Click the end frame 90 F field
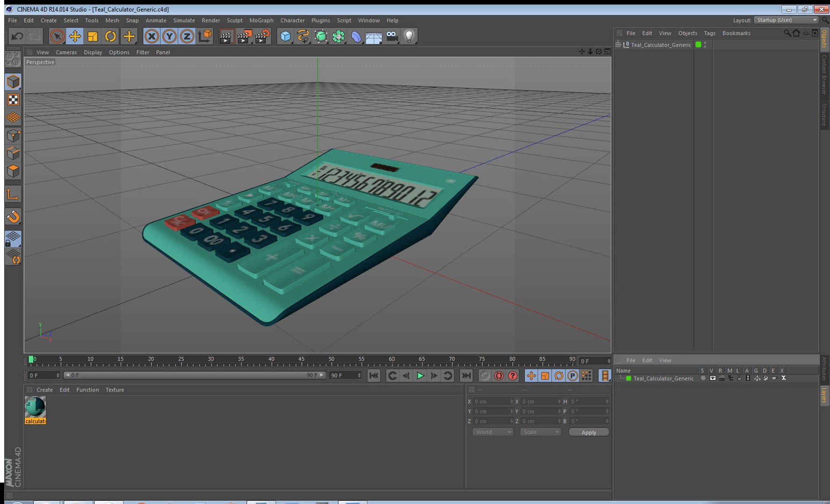The width and height of the screenshot is (830, 504). point(346,375)
